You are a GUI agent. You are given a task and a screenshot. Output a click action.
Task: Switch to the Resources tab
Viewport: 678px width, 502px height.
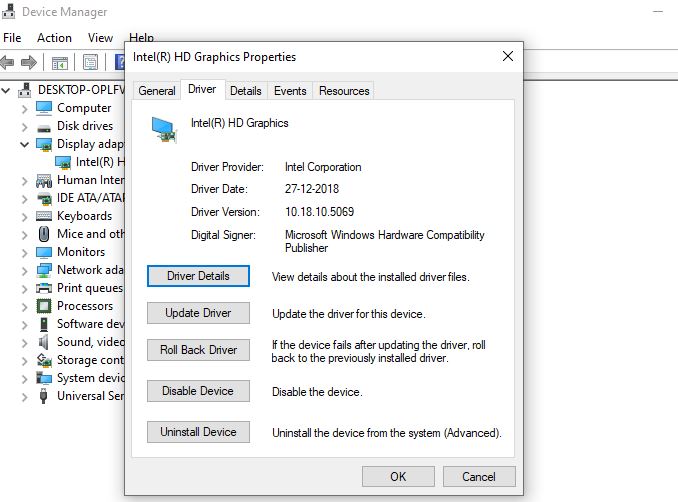(x=344, y=91)
